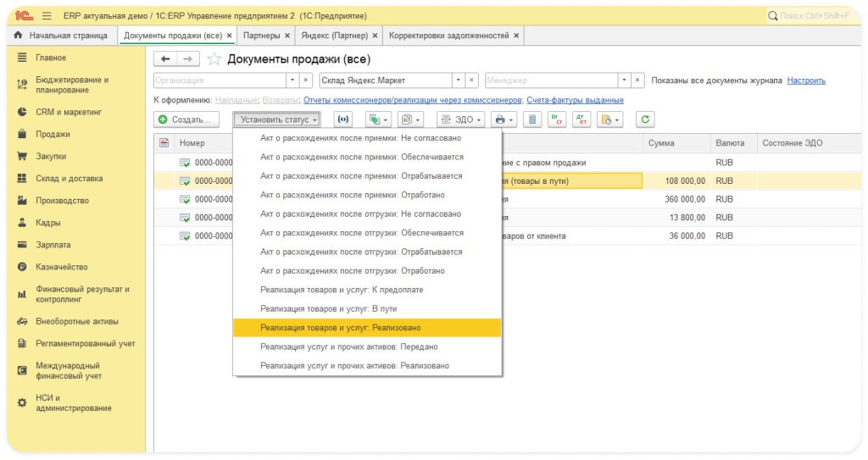Viewport: 868px width, 460px height.
Task: Click the Казначейство sidebar icon
Action: (x=23, y=267)
